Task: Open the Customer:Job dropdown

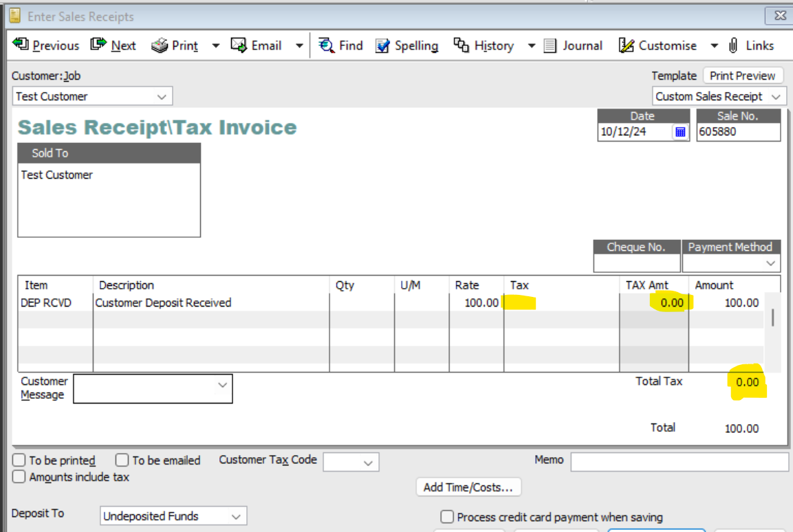Action: click(x=162, y=96)
